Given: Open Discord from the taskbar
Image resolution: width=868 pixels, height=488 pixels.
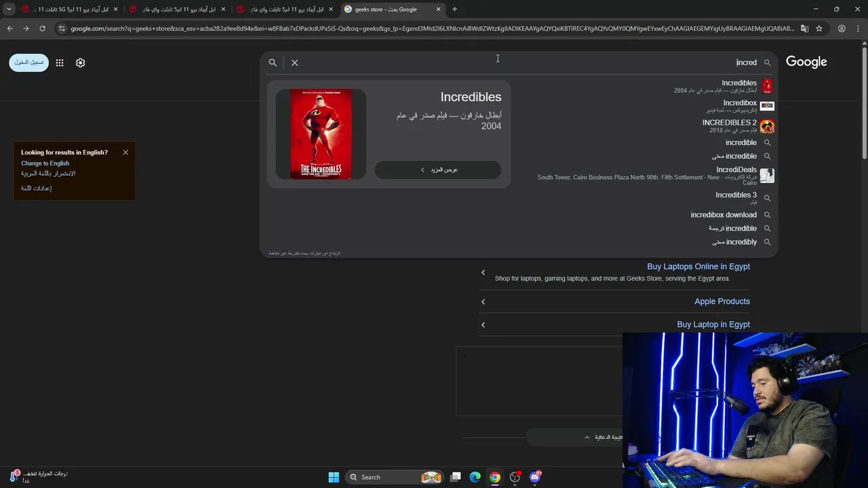Looking at the screenshot, I should click(x=535, y=477).
